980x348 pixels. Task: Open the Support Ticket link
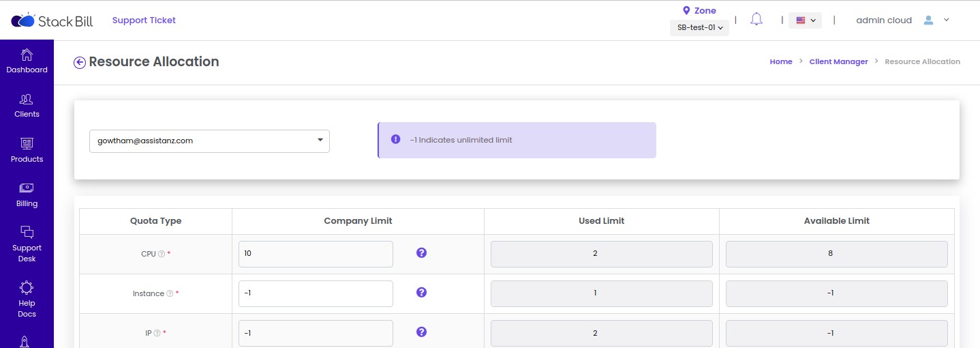[x=144, y=20]
